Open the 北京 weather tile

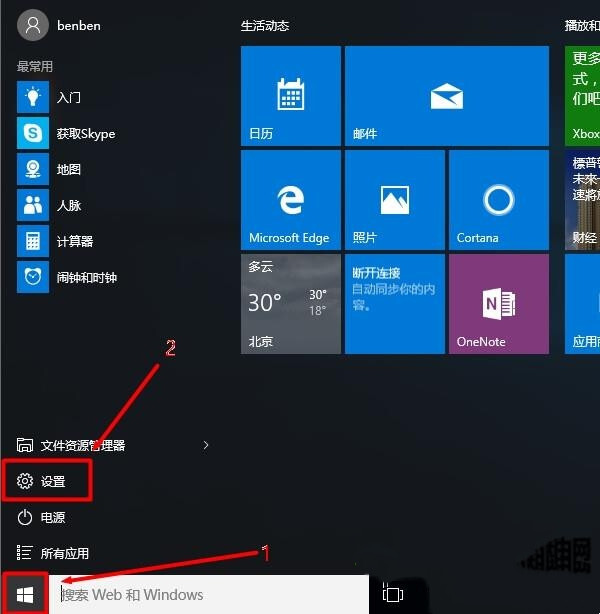click(x=291, y=304)
